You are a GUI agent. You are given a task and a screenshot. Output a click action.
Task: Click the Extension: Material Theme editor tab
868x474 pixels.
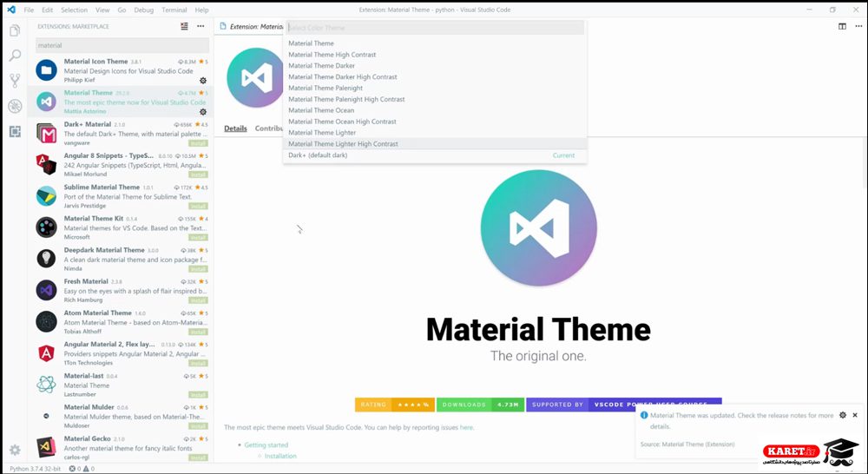251,27
